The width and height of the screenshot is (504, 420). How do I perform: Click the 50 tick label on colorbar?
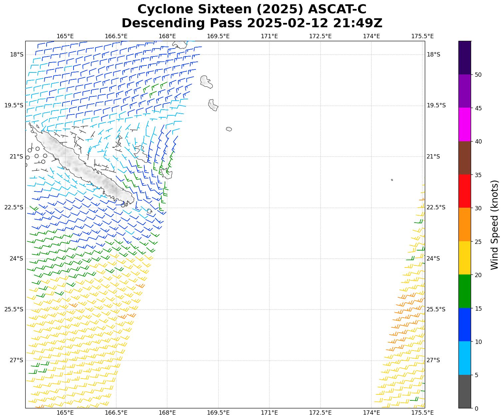click(478, 75)
